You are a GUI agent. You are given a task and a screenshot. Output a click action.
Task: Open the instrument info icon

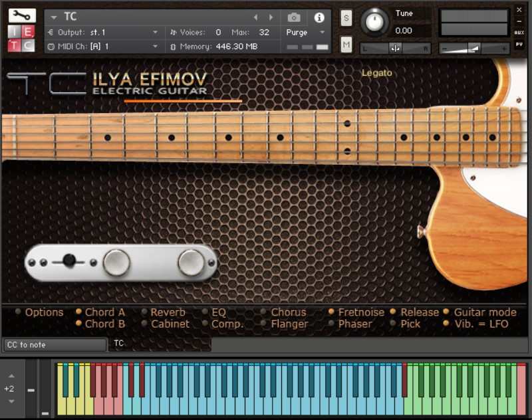[319, 18]
